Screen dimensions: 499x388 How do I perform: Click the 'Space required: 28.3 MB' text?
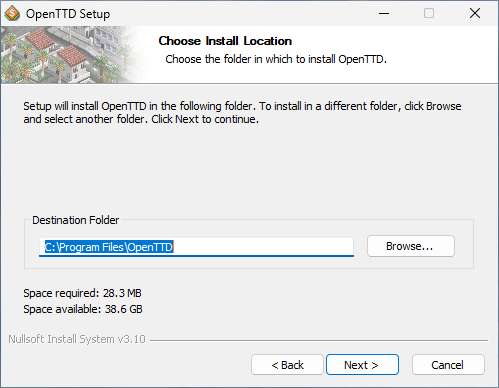point(82,293)
